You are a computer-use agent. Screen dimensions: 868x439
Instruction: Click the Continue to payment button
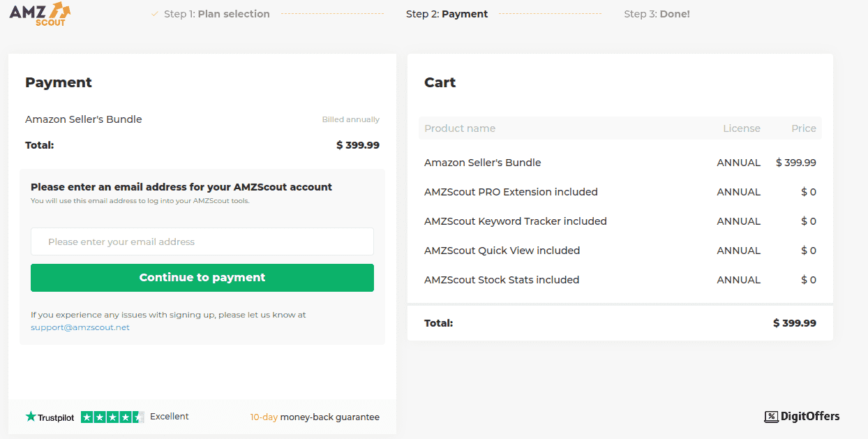(x=202, y=278)
